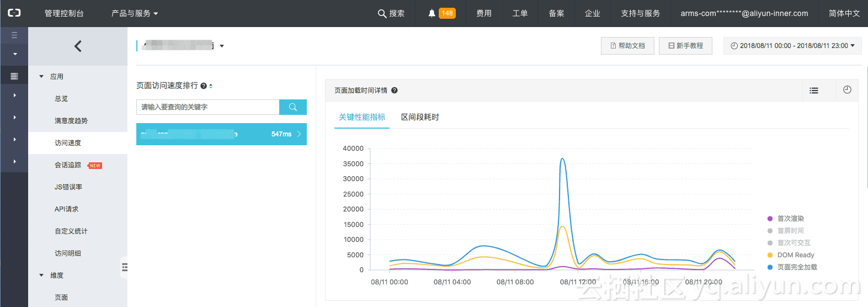The width and height of the screenshot is (868, 307).
Task: Go back with the left chevron arrow
Action: (78, 46)
